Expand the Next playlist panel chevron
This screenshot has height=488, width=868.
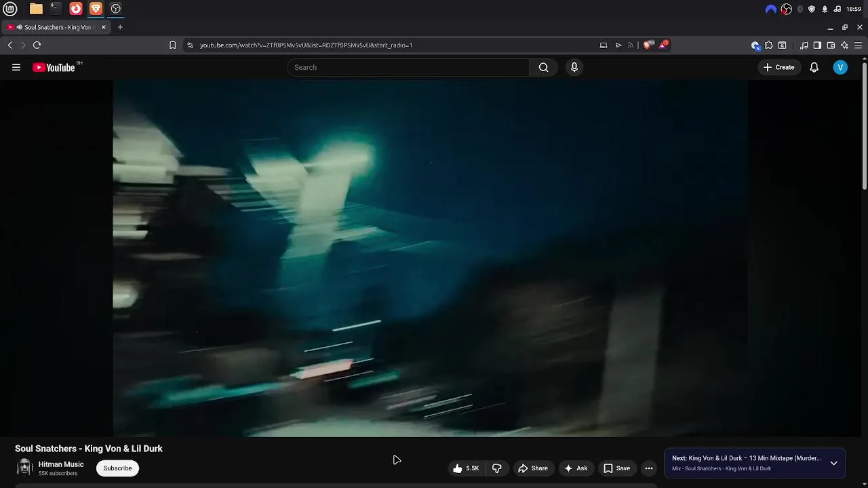(x=833, y=464)
